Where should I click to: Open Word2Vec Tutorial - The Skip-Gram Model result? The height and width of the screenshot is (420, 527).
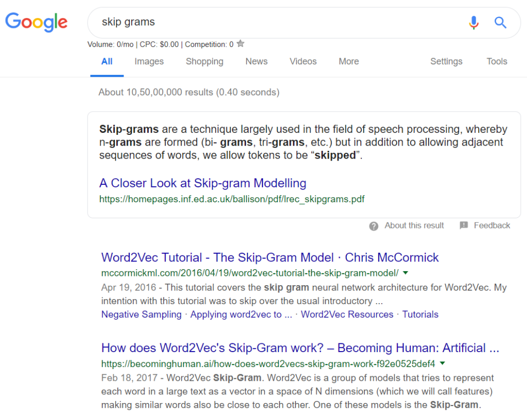click(270, 257)
